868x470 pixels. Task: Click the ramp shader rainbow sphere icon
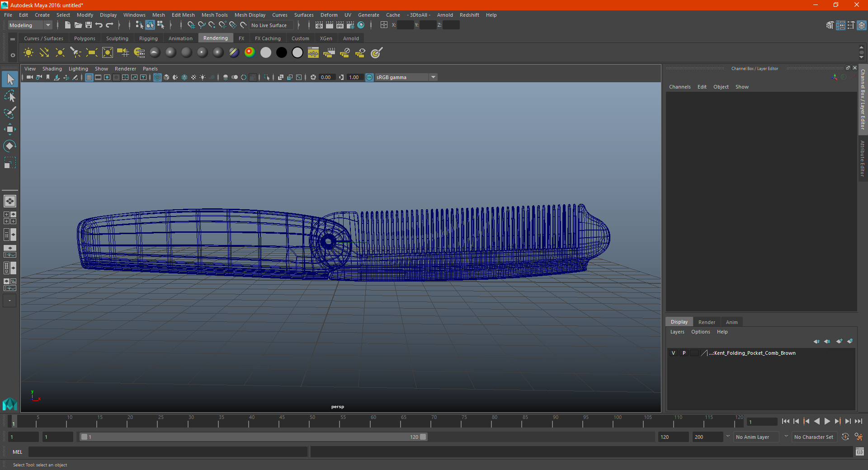250,53
